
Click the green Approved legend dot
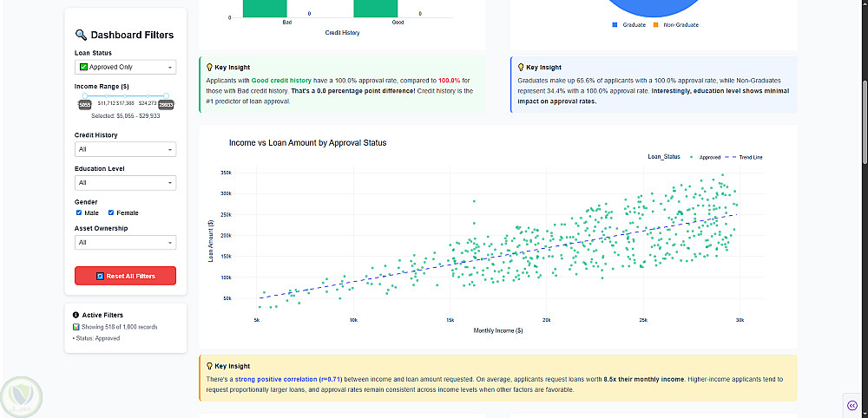690,157
